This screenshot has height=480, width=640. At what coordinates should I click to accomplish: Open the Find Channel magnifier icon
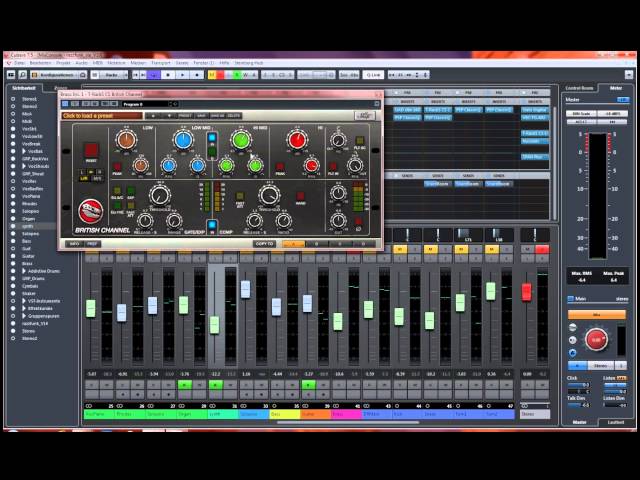point(22,75)
